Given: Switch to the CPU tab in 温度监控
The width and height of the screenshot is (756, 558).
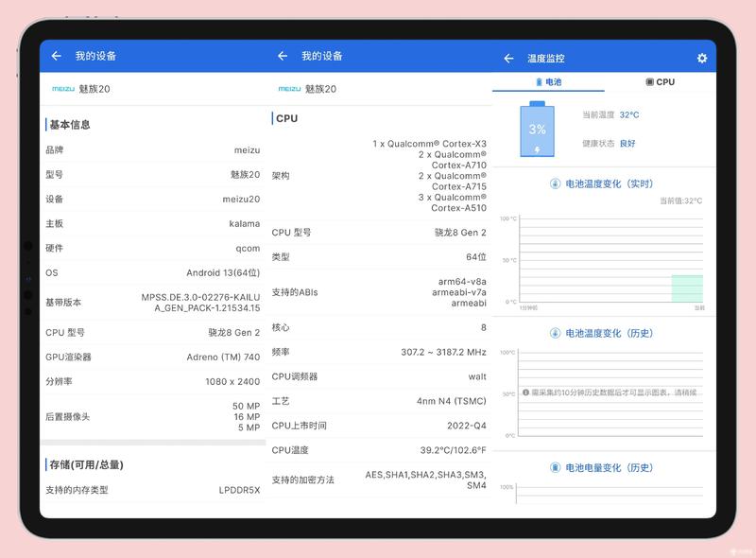Looking at the screenshot, I should tap(661, 82).
